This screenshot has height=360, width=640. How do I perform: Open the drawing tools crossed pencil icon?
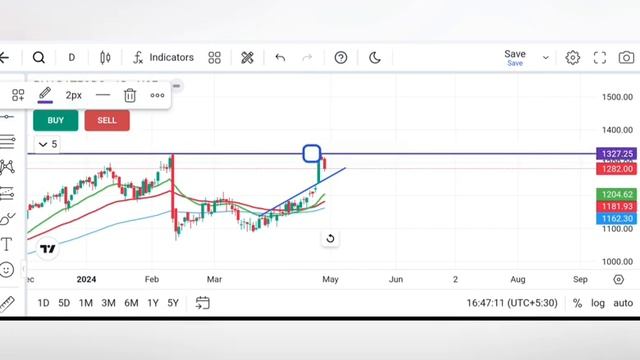point(247,58)
